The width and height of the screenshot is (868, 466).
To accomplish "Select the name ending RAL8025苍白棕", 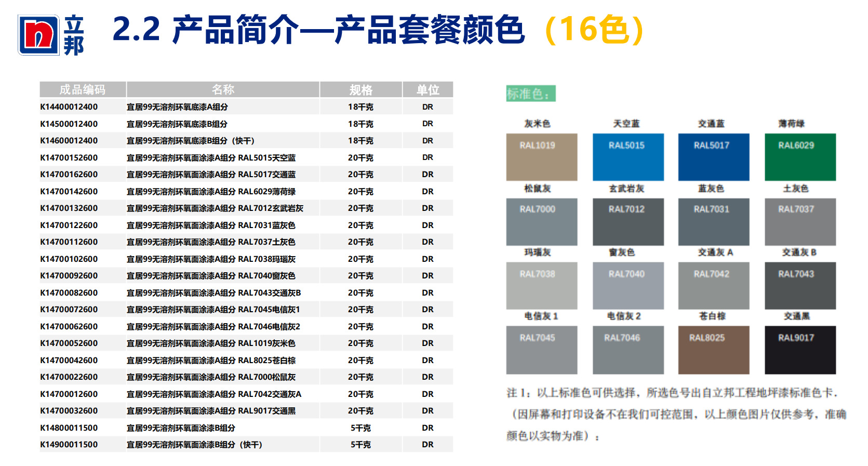I will [211, 360].
